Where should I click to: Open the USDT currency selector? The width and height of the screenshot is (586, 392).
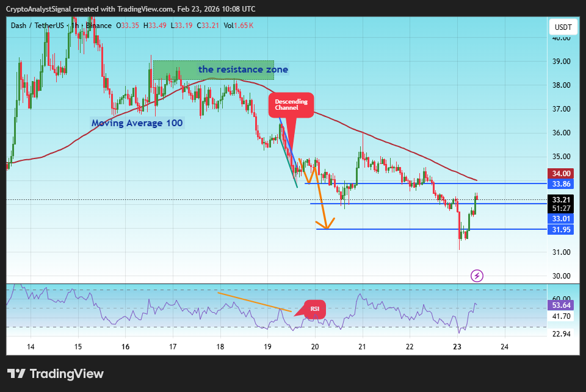pyautogui.click(x=563, y=27)
